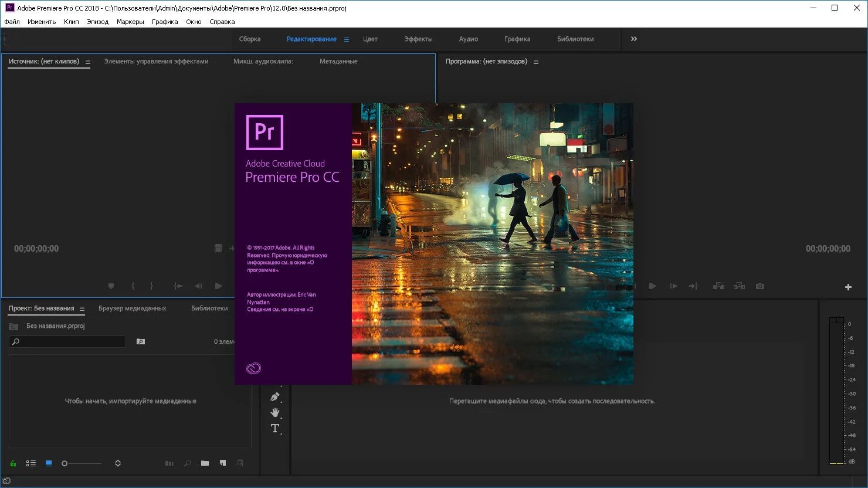Open Элементы управления эффектами tab
Image resolution: width=868 pixels, height=488 pixels.
pos(156,62)
